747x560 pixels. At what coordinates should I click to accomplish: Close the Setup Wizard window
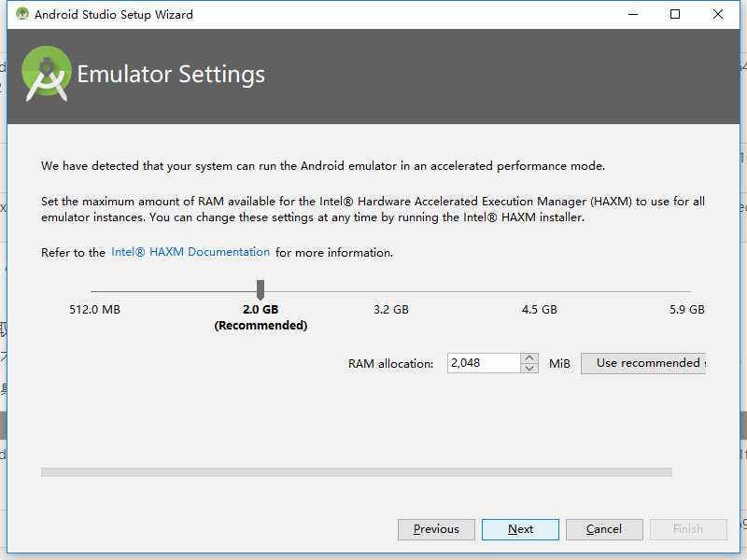pos(718,14)
